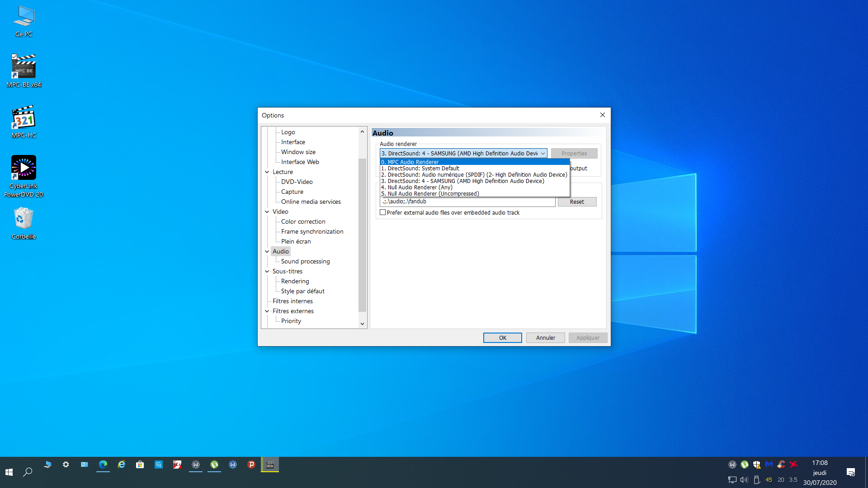
Task: Click the Appliquer button
Action: pyautogui.click(x=588, y=338)
